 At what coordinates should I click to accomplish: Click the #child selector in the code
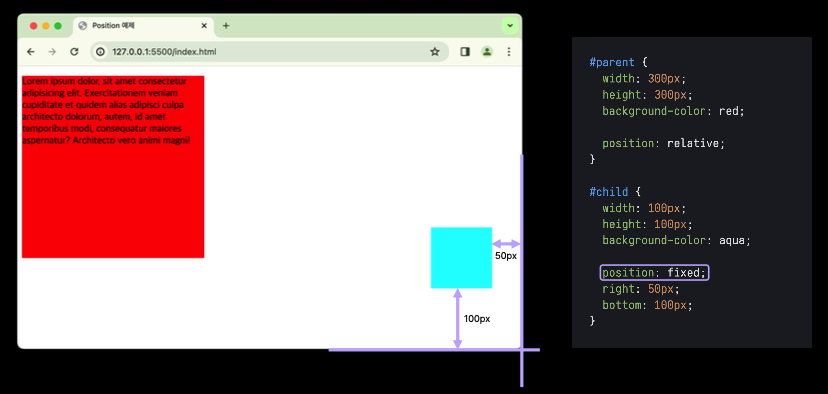click(609, 192)
